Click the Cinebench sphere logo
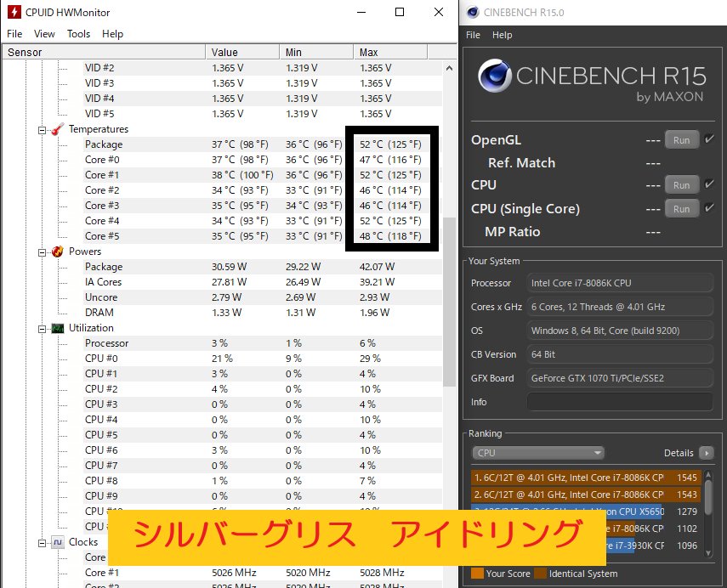The image size is (727, 588). pyautogui.click(x=494, y=76)
